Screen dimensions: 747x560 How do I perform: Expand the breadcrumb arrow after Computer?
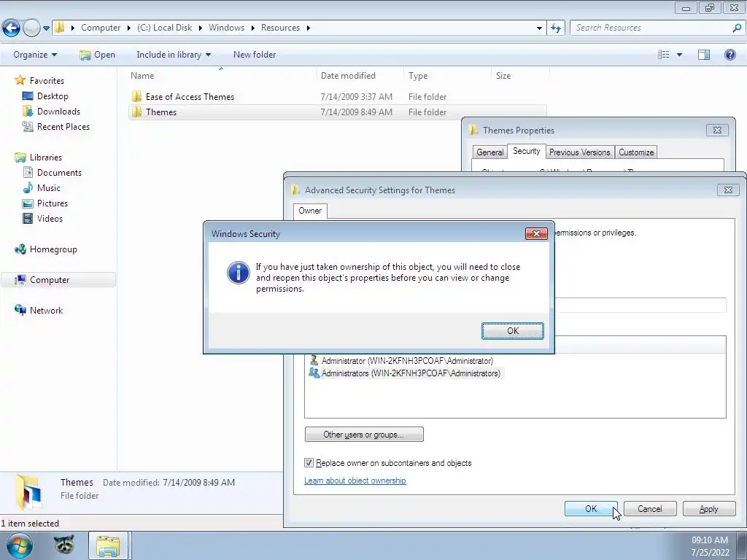click(x=128, y=28)
